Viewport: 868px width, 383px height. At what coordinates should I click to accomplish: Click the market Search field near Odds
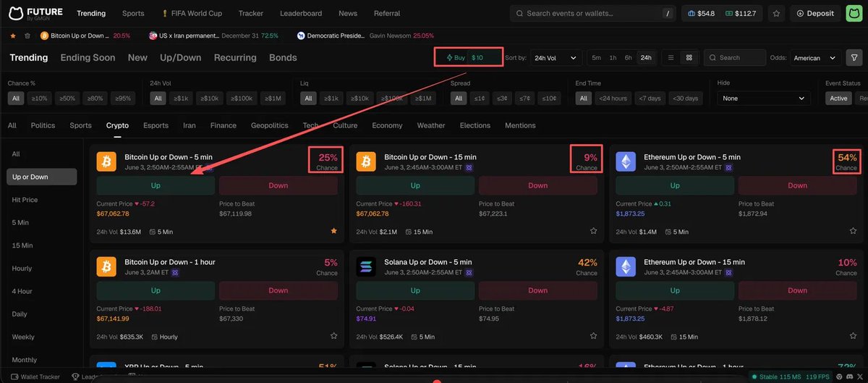[x=734, y=58]
